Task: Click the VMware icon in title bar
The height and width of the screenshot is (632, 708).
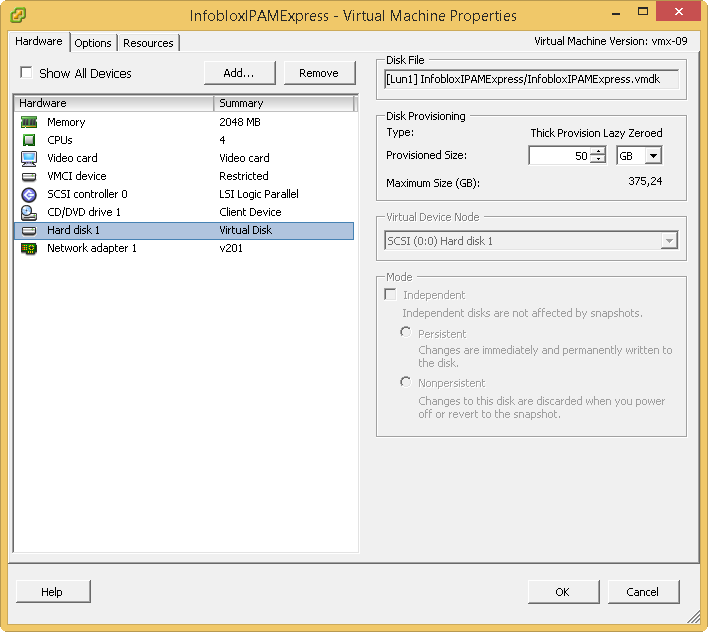Action: tap(18, 15)
